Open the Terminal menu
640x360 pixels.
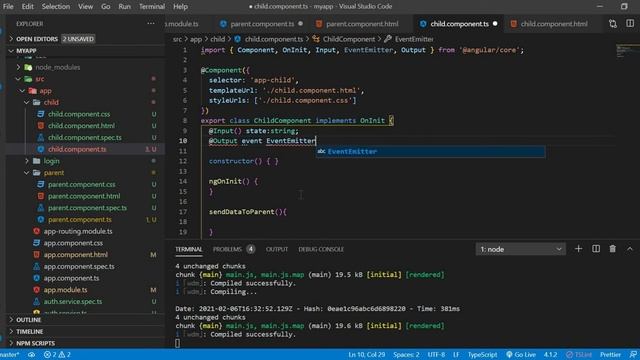click(152, 7)
